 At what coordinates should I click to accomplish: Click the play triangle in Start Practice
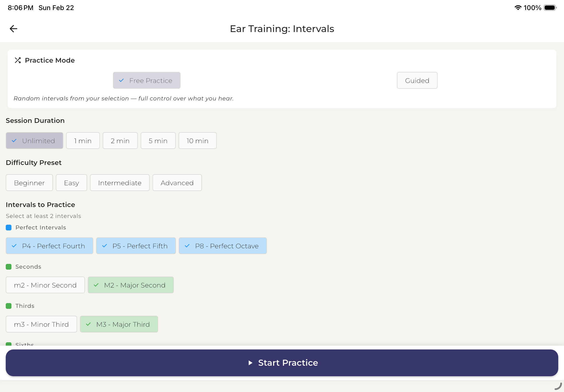[x=251, y=363]
